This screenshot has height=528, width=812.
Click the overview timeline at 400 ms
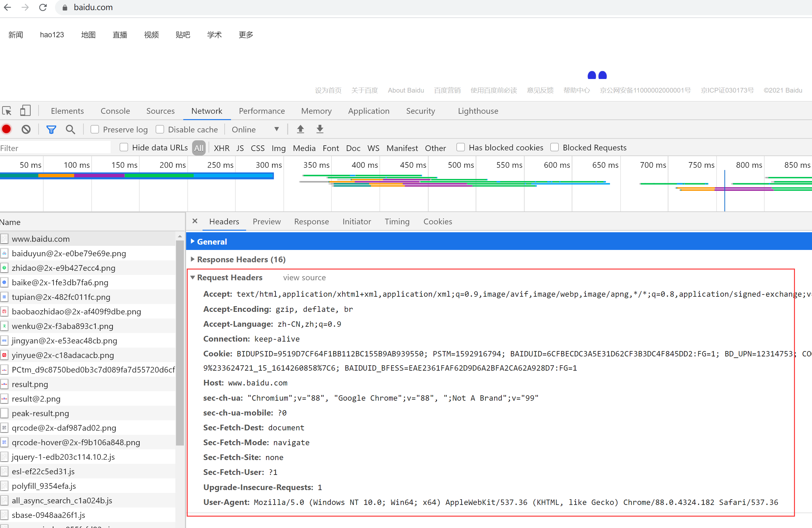[x=364, y=165]
